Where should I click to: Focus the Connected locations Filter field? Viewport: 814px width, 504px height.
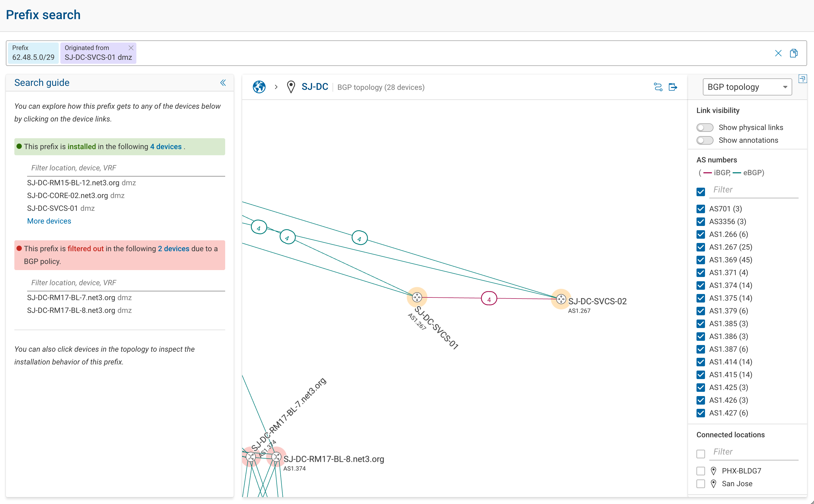coord(754,452)
